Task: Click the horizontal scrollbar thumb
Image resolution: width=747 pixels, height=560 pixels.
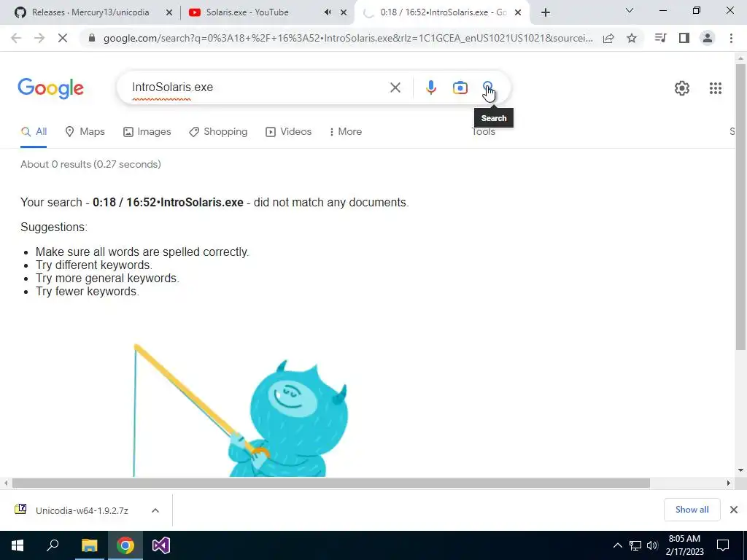Action: tap(330, 483)
